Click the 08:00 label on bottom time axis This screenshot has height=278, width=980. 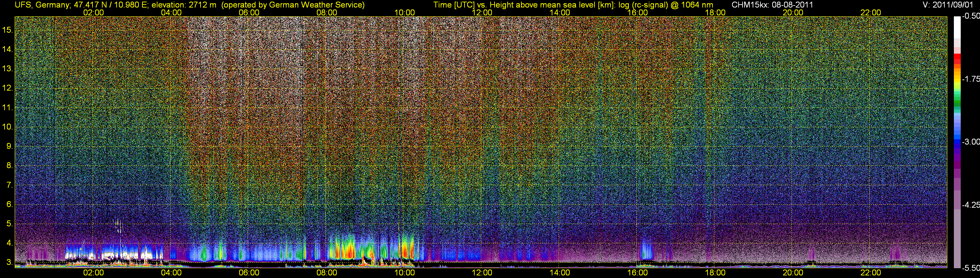(326, 273)
